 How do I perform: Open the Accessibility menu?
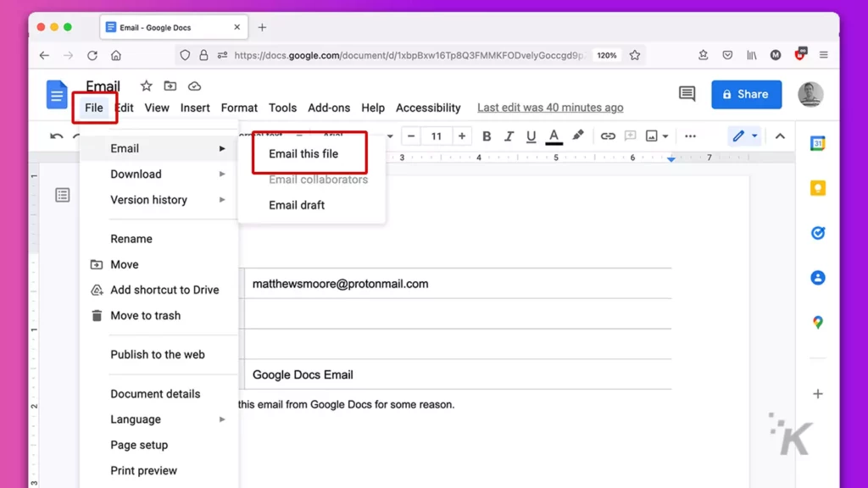tap(428, 108)
